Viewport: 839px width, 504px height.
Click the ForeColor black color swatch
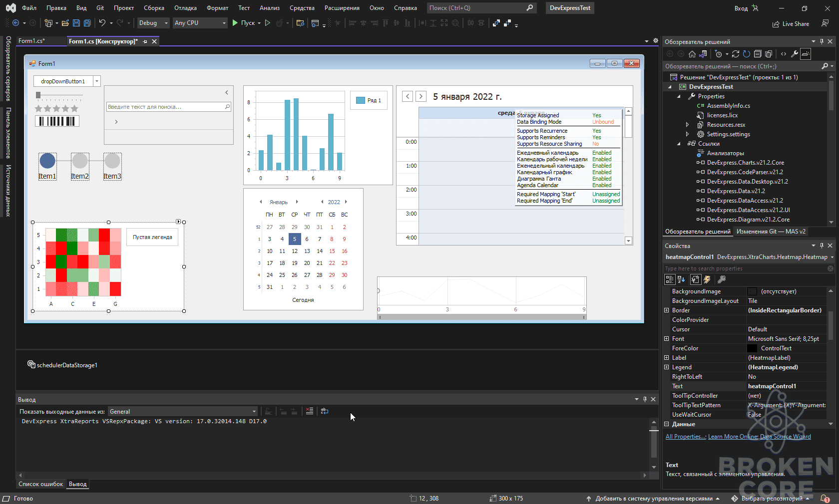[x=752, y=348]
